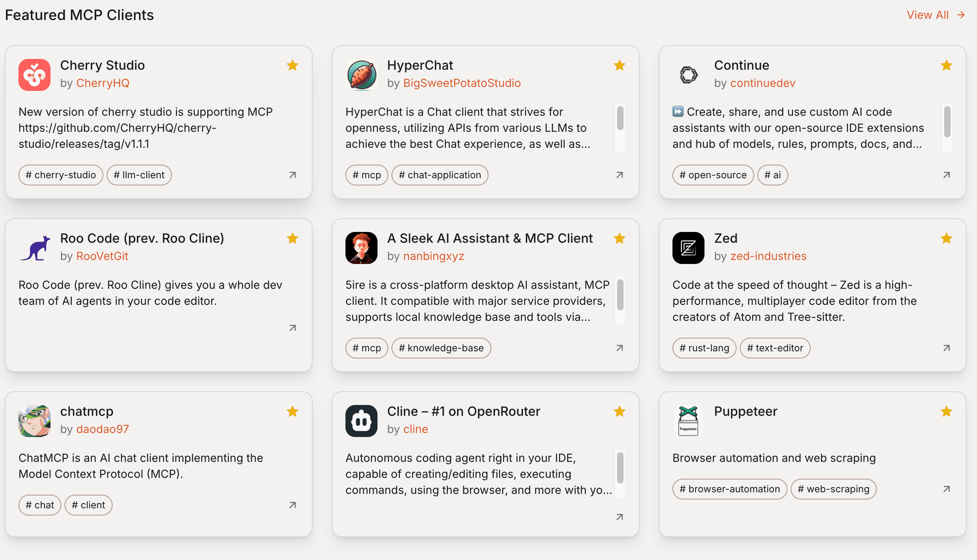The image size is (977, 560).
Task: Star the Sleek AI Assistant card
Action: coord(620,238)
